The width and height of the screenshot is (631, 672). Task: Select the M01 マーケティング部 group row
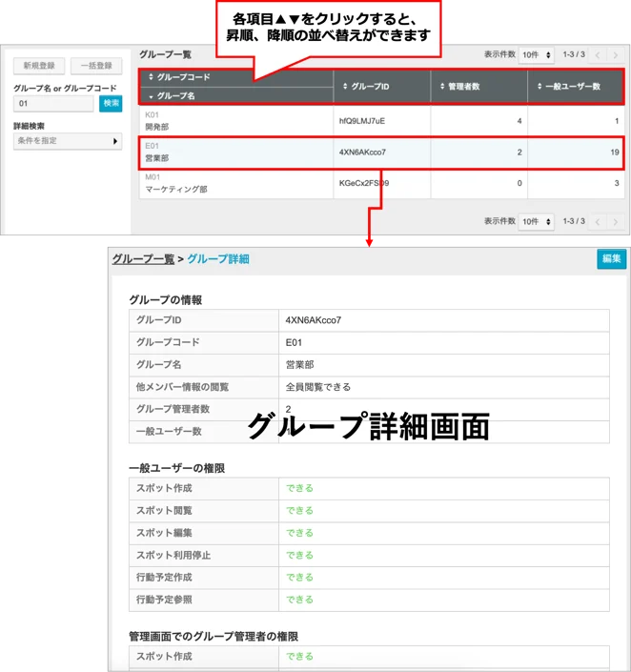pyautogui.click(x=381, y=183)
